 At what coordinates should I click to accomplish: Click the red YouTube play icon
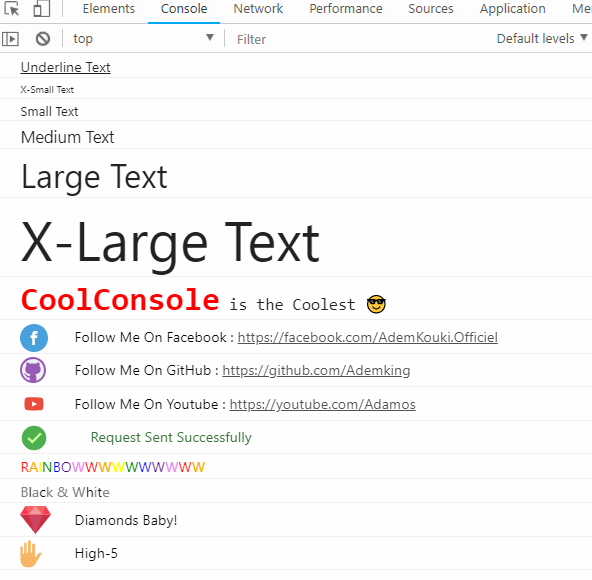34,404
